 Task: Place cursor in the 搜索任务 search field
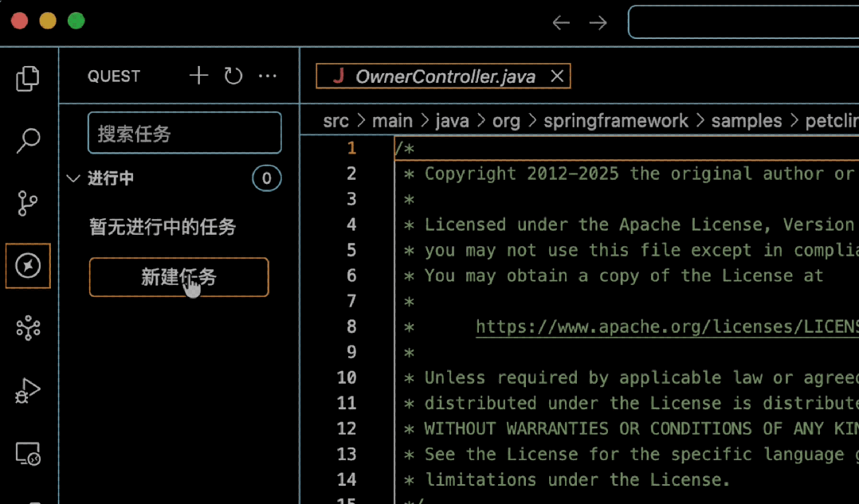coord(184,132)
